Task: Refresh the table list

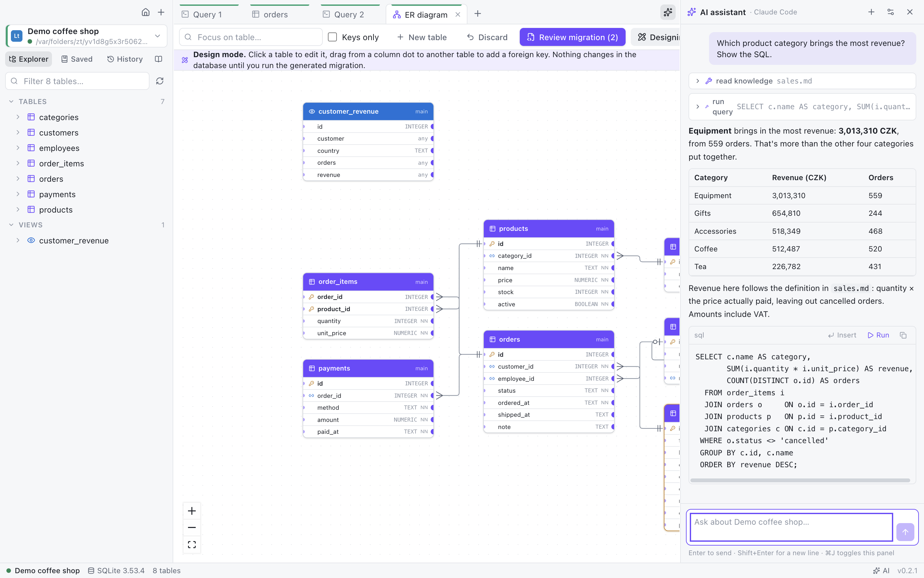Action: click(160, 81)
